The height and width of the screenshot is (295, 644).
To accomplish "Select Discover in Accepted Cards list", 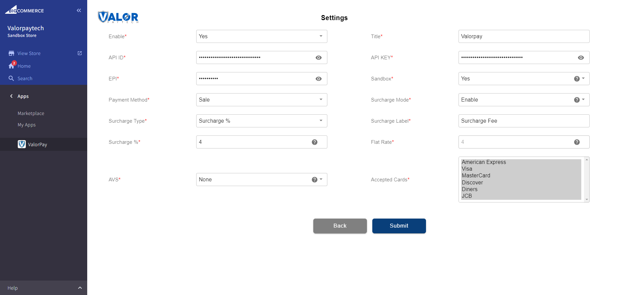I will pyautogui.click(x=521, y=183).
